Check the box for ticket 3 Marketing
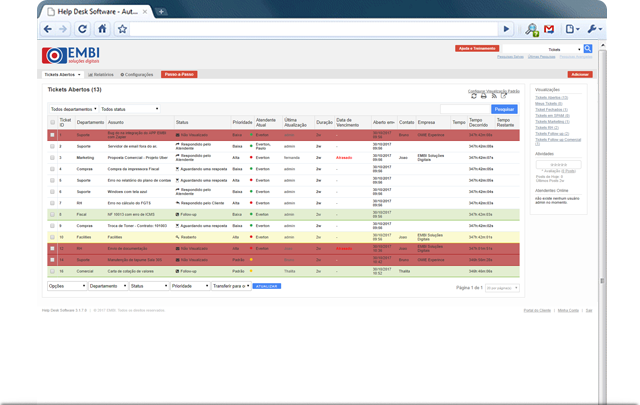The width and height of the screenshot is (640, 405). (x=52, y=157)
